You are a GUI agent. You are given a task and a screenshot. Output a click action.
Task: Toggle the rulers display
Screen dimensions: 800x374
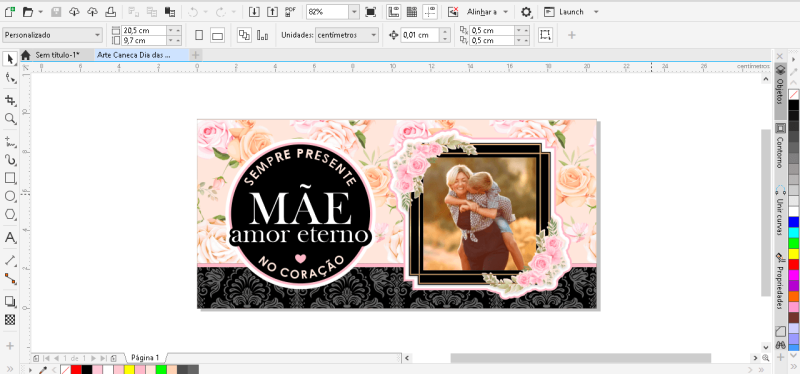tap(393, 12)
